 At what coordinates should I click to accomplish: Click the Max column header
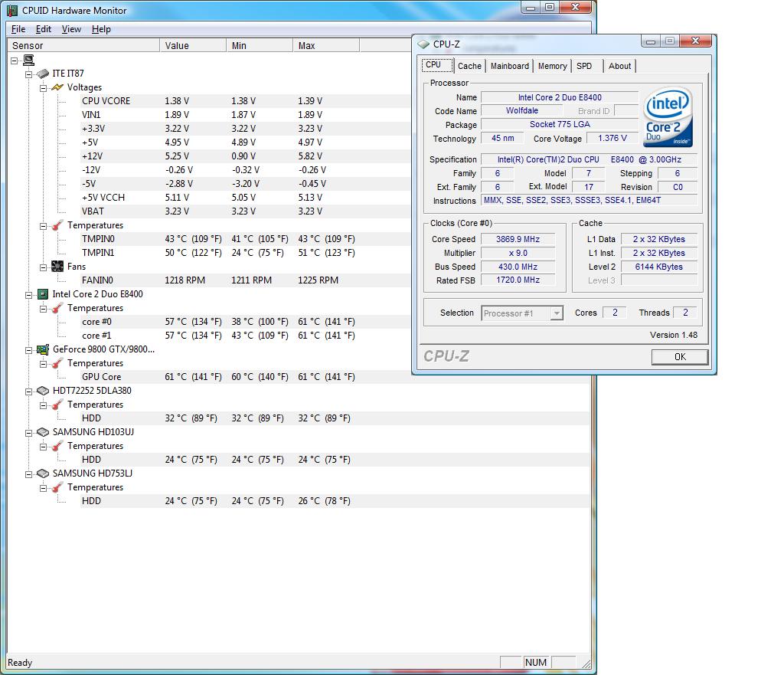tap(326, 45)
